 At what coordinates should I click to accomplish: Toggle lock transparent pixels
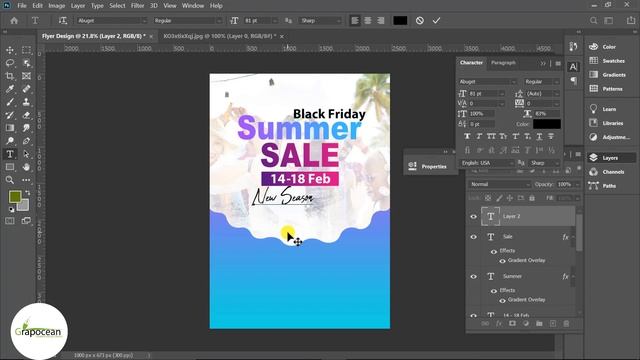coord(488,198)
